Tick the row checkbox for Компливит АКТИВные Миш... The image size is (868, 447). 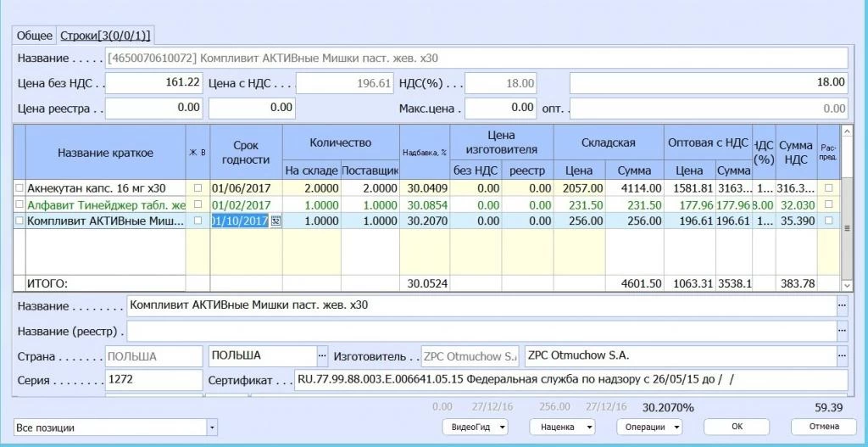19,221
